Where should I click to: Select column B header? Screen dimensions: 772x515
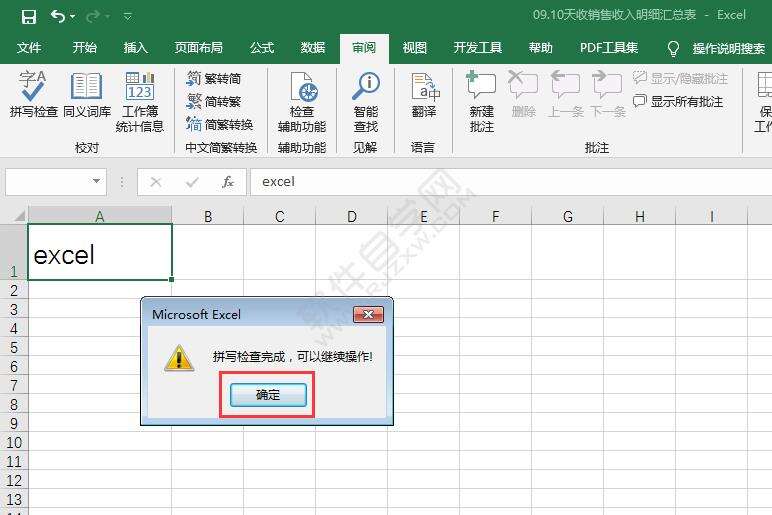click(208, 217)
